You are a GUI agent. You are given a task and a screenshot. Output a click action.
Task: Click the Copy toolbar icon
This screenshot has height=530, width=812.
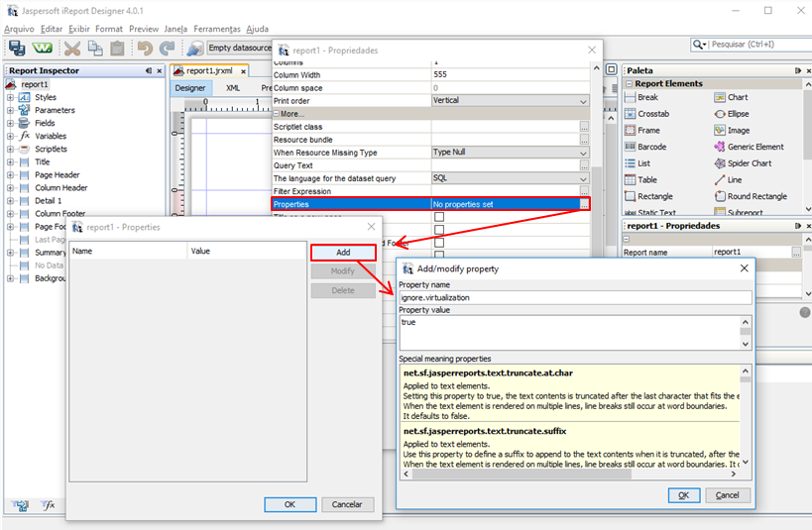point(95,49)
